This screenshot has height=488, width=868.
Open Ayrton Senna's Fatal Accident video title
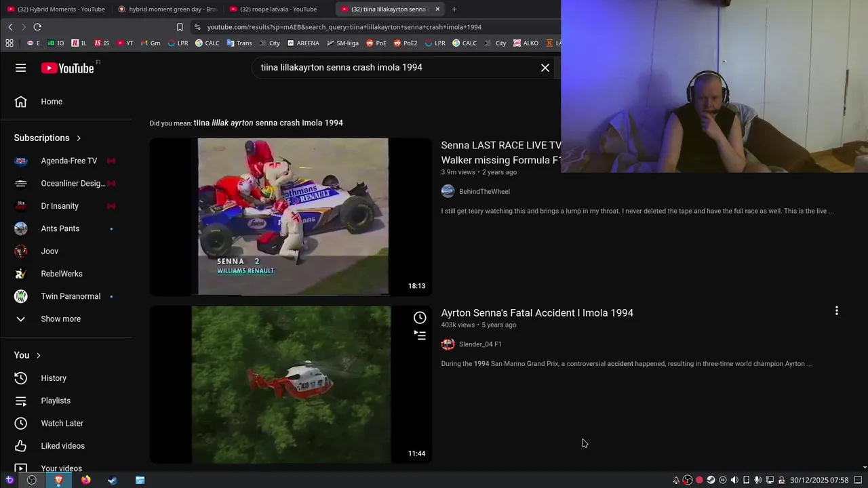pos(537,312)
